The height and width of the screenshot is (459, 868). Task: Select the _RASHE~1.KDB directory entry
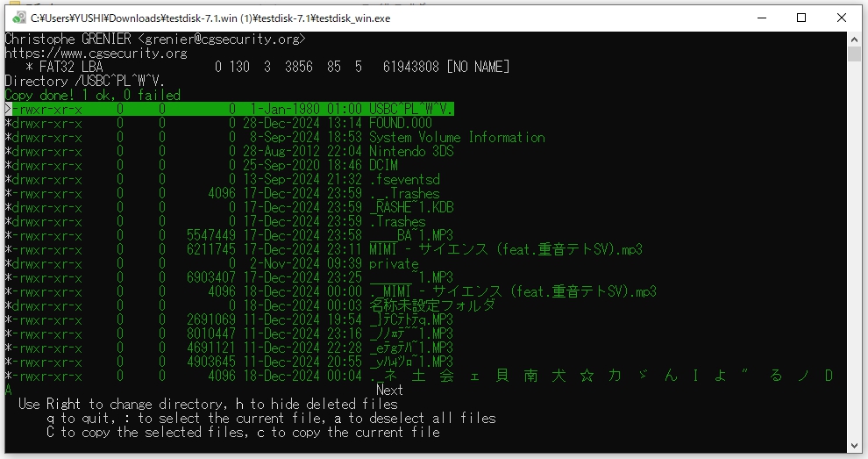pos(410,207)
